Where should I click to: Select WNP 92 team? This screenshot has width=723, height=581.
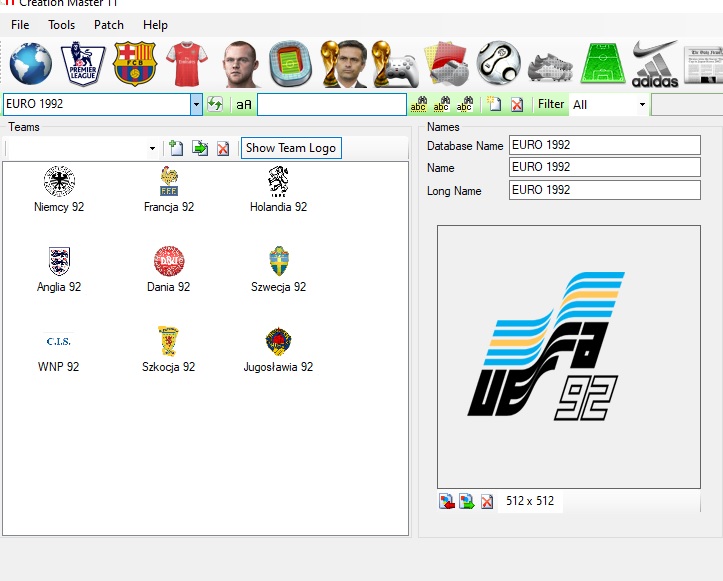coord(59,350)
